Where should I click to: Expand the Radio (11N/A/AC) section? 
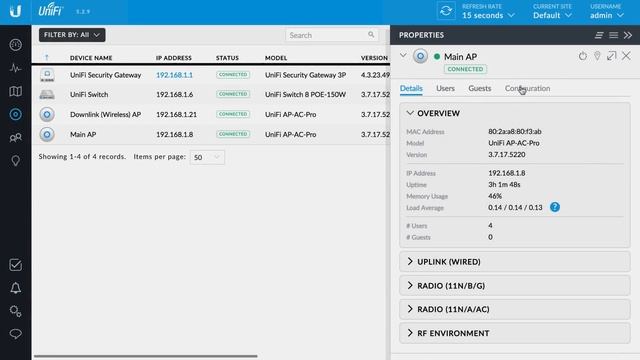[515, 309]
